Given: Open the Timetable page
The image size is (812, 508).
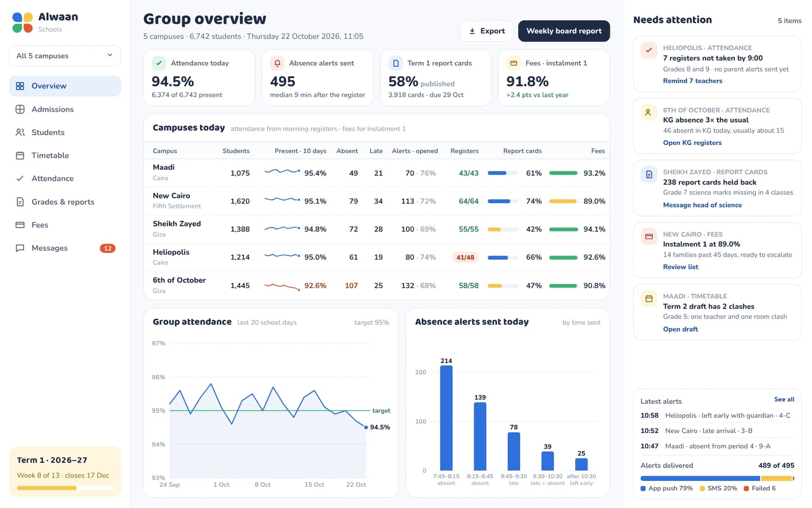Looking at the screenshot, I should point(65,155).
